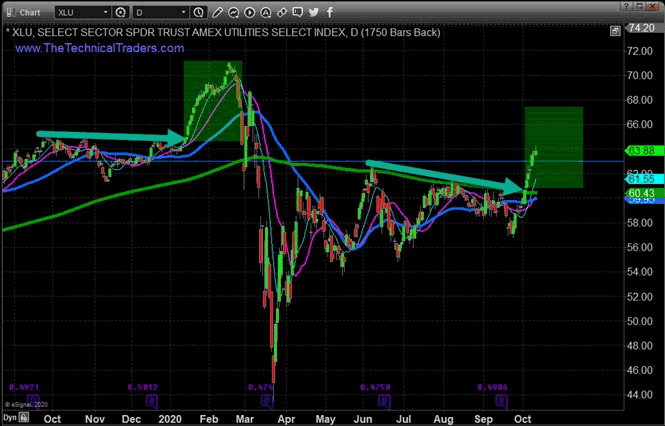
Task: Click the Chart window menu icon
Action: point(11,13)
